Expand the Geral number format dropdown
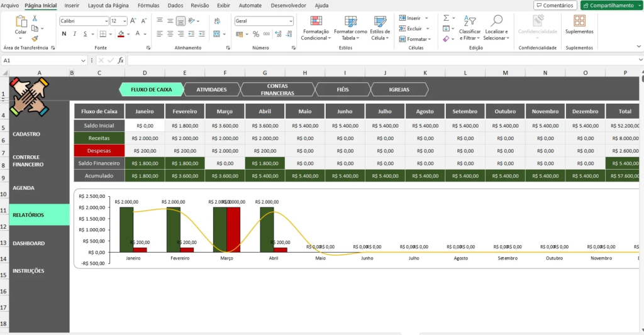Screen dimensions: 644x335 pos(291,21)
